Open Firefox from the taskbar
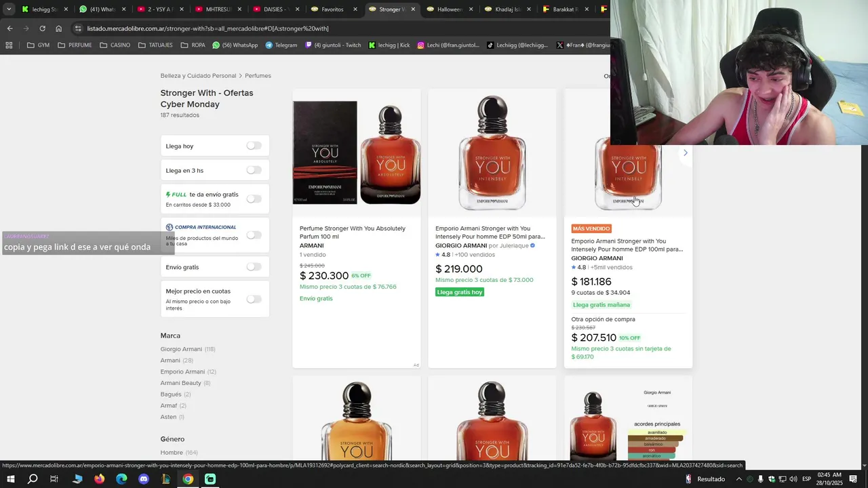The width and height of the screenshot is (868, 488). click(99, 479)
